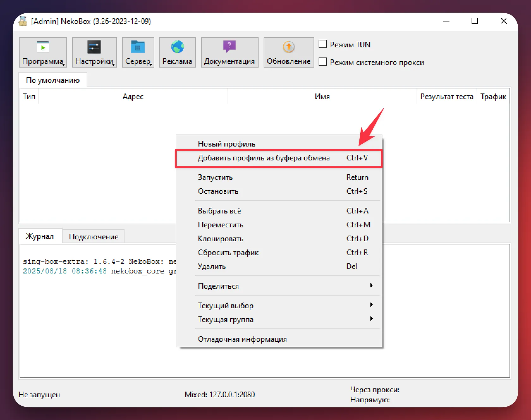The width and height of the screenshot is (531, 420).
Task: Sort by the Тип column header
Action: pyautogui.click(x=29, y=96)
